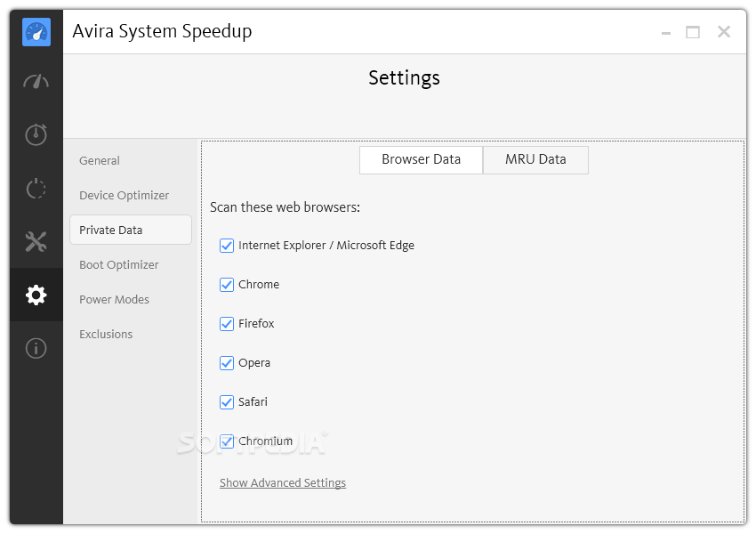Open the Device Optimizer settings section

[124, 196]
